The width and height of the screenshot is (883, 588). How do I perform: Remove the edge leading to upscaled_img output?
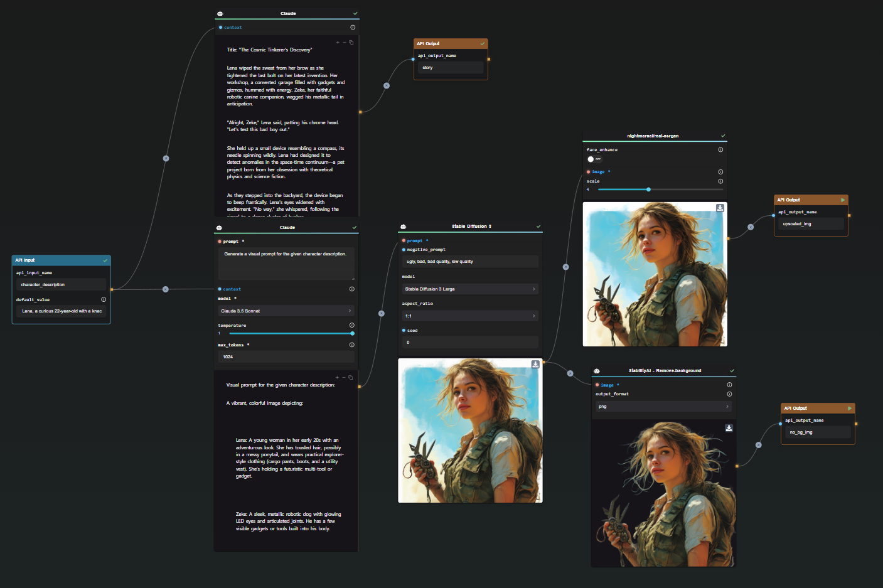point(751,227)
